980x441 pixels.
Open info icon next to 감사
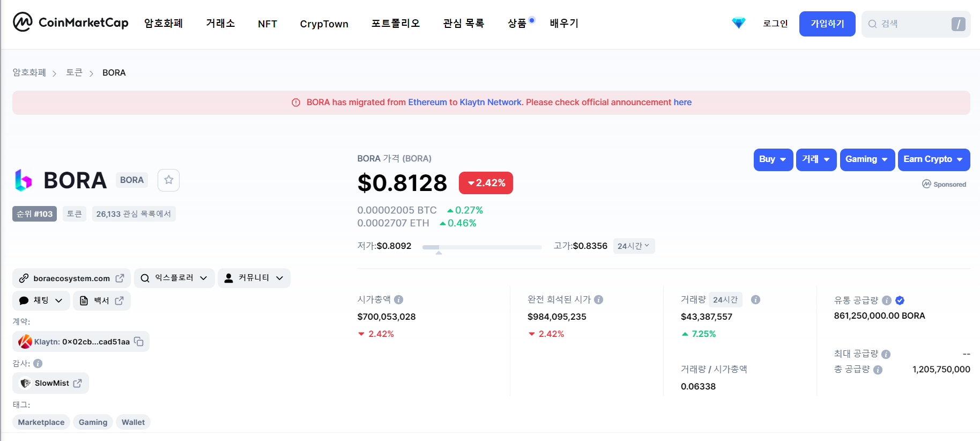point(38,363)
